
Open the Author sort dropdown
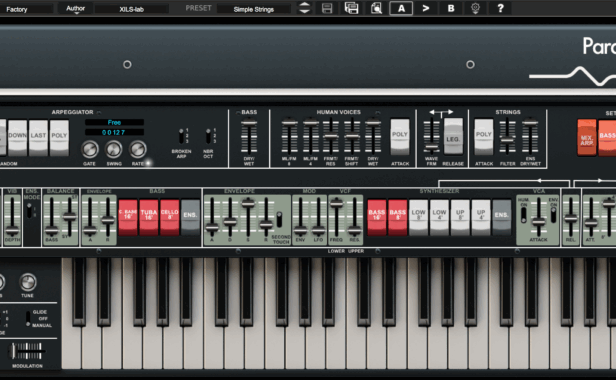click(x=75, y=9)
